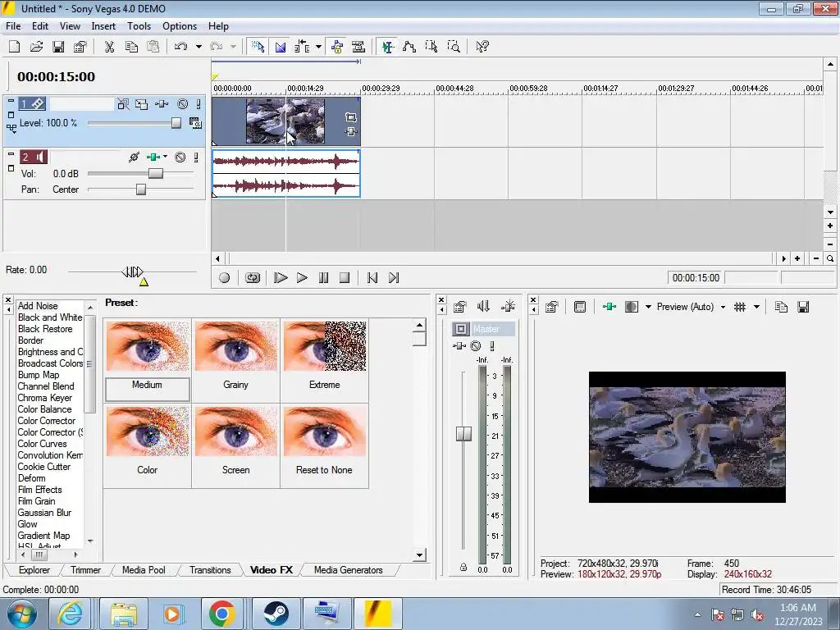Adjust the video track Level slider handle

[x=176, y=123]
